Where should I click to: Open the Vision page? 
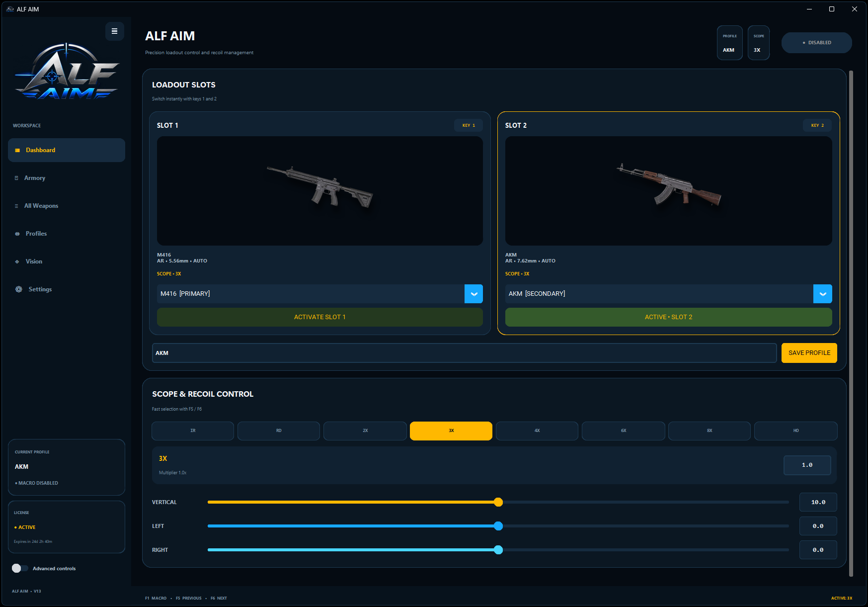67,261
